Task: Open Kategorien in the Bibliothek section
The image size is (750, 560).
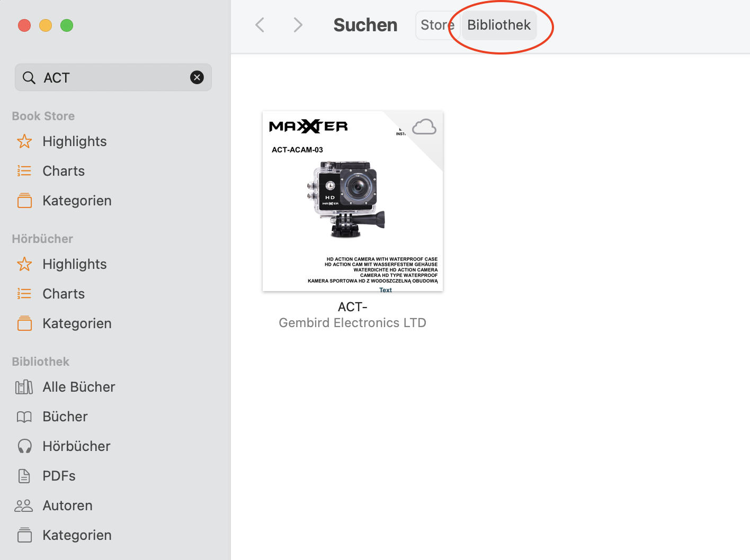Action: coord(77,535)
